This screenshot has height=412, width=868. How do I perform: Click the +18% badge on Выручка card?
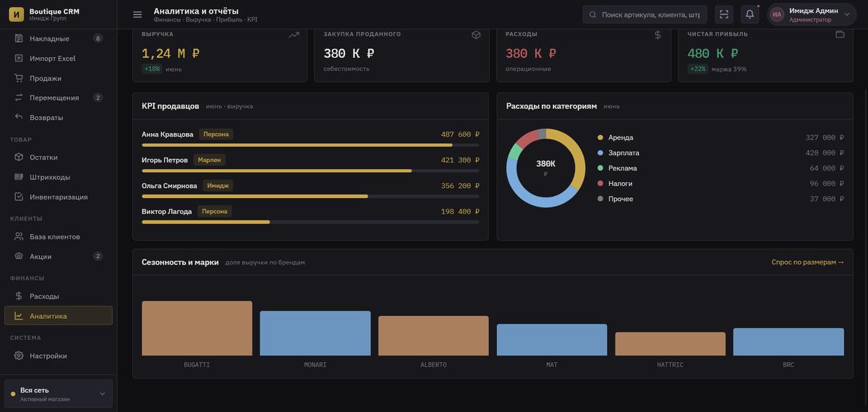(x=152, y=69)
